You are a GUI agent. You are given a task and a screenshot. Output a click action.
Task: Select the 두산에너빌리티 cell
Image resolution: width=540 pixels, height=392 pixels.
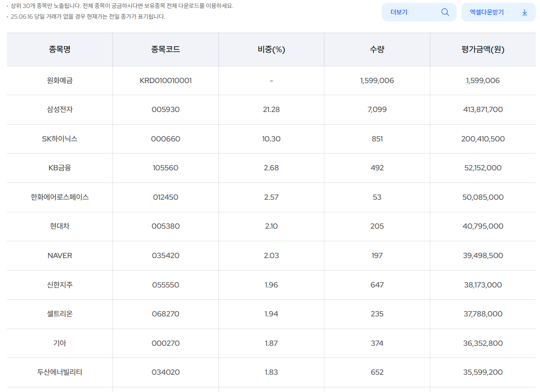60,372
